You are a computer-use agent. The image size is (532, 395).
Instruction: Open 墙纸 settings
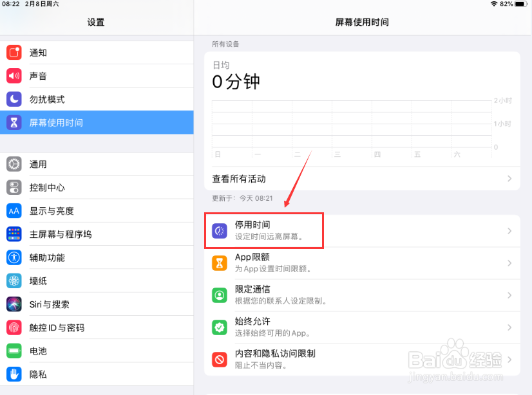coord(97,281)
